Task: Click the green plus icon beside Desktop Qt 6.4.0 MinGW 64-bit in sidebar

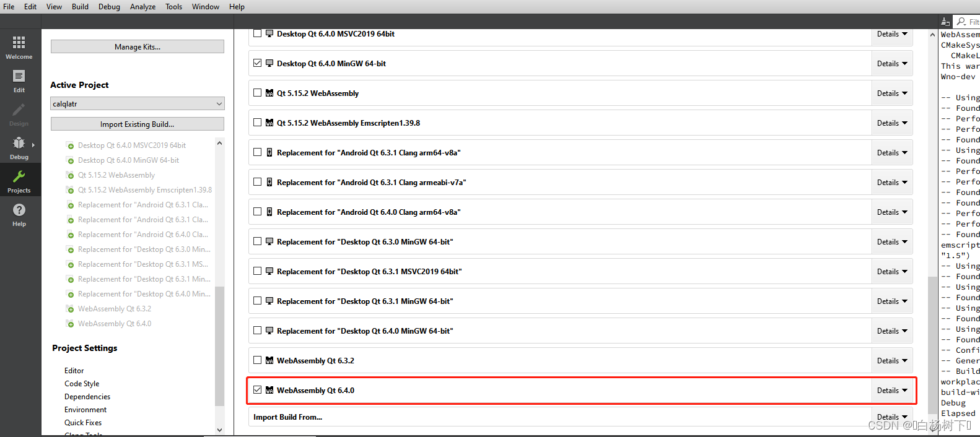Action: (71, 161)
